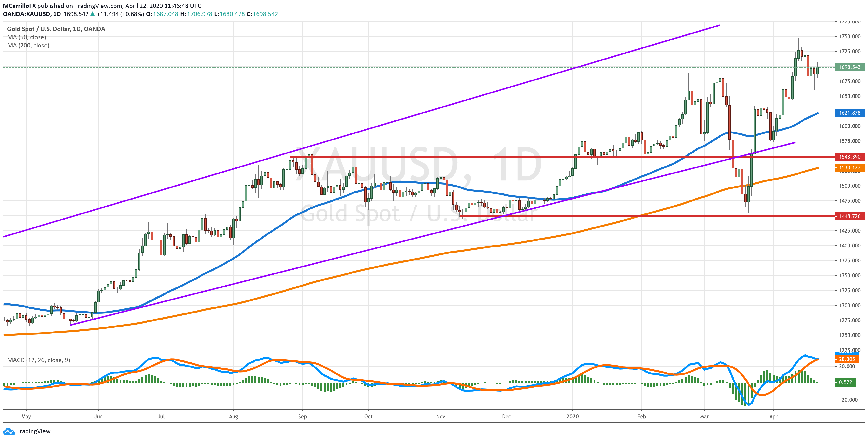
Task: Open the TradingView wordmark link
Action: (x=33, y=431)
